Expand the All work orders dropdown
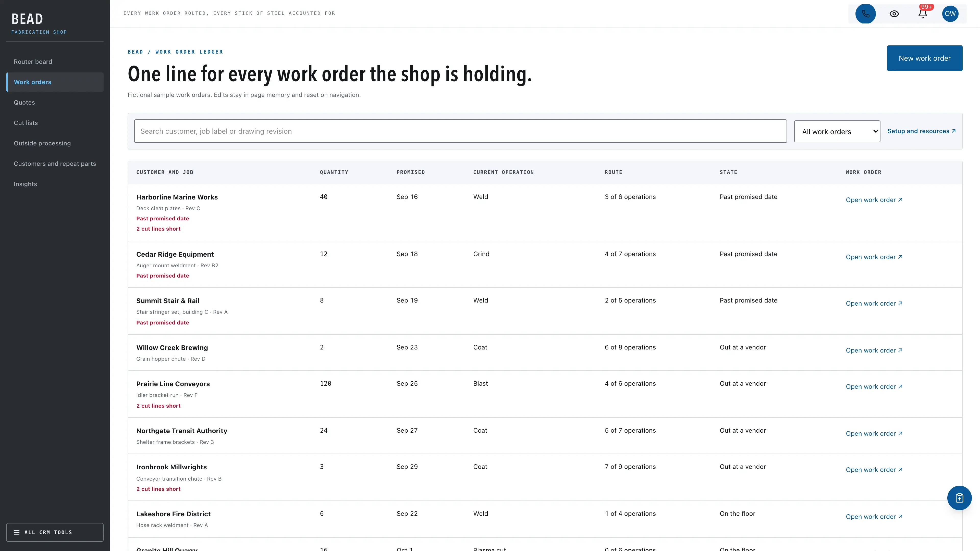The width and height of the screenshot is (980, 551). pos(837,132)
